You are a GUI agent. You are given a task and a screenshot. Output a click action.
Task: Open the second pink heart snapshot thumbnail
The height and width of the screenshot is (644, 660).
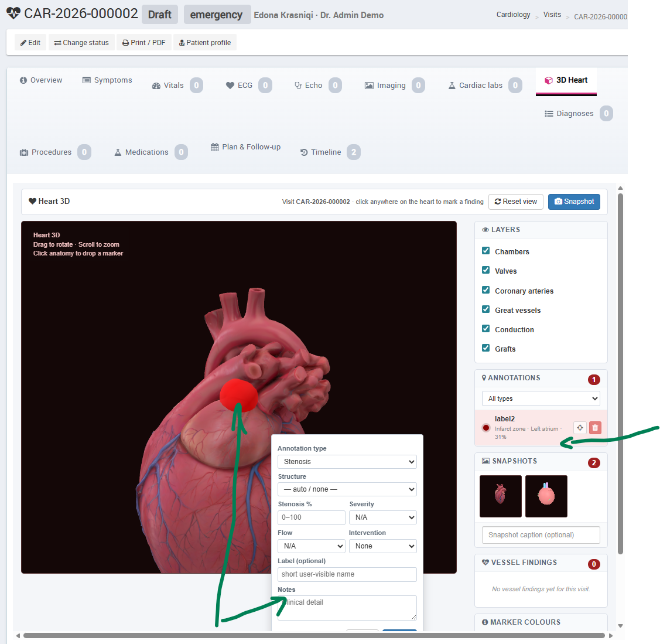(x=546, y=496)
